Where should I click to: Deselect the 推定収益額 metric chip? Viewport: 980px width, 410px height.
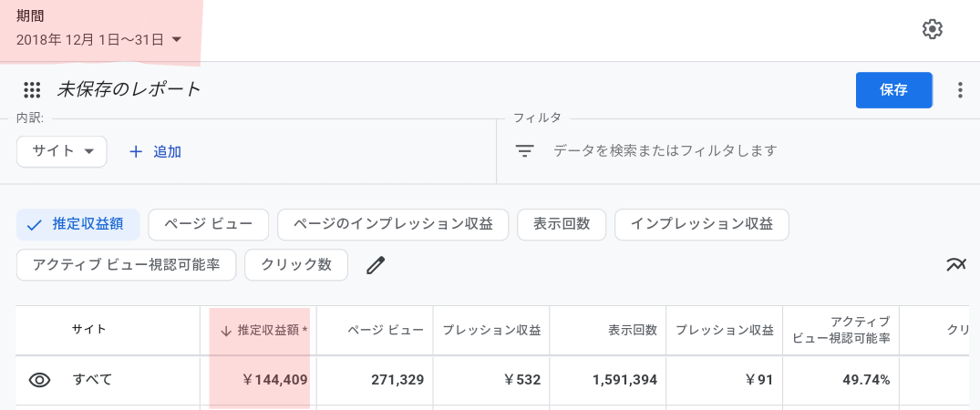pos(78,224)
